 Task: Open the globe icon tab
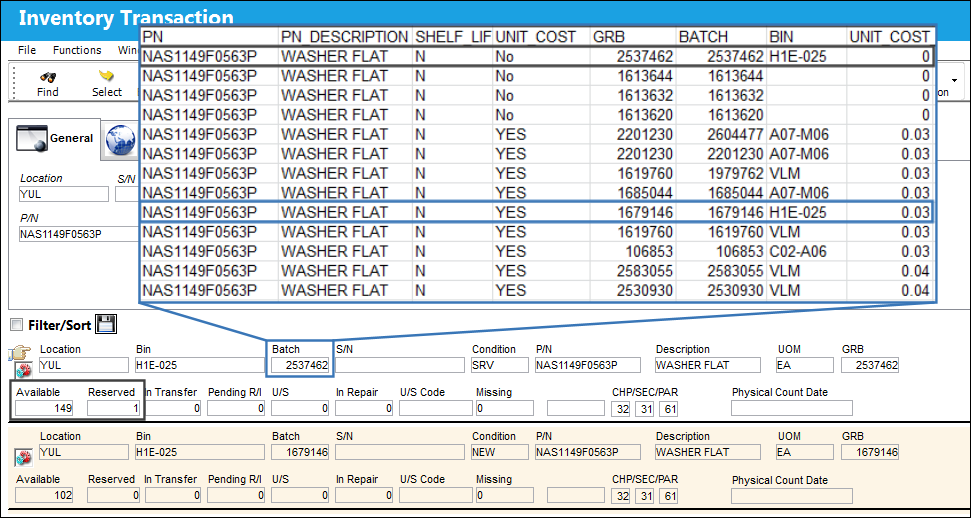120,139
